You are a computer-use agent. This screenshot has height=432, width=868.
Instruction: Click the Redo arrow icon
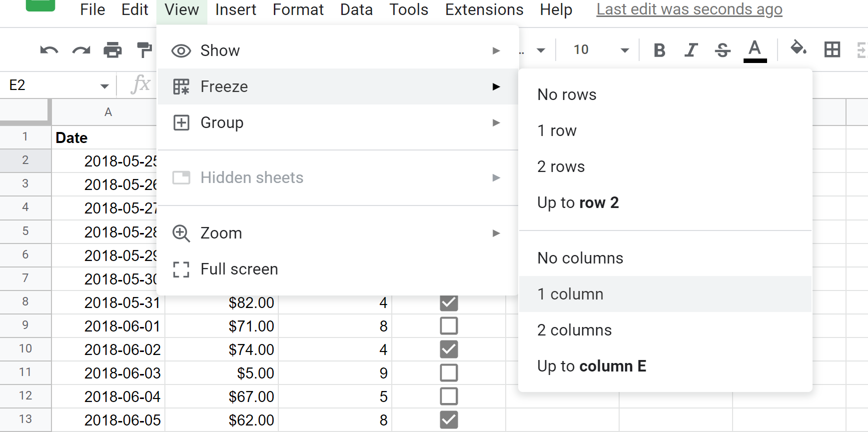click(81, 50)
